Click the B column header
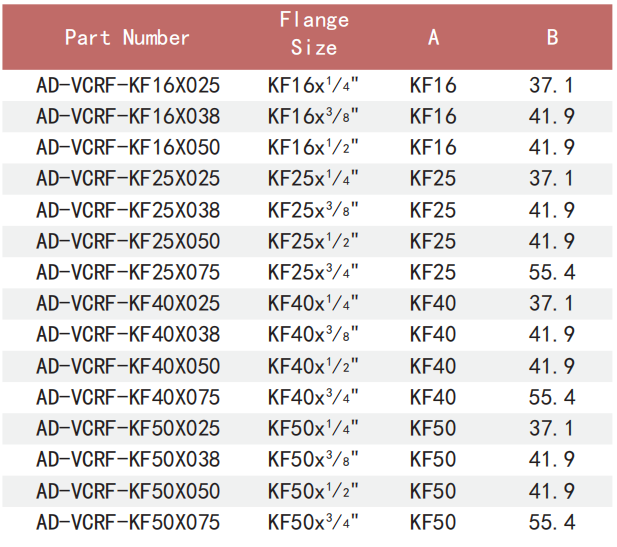Screen dimensions: 617x547 coord(552,38)
